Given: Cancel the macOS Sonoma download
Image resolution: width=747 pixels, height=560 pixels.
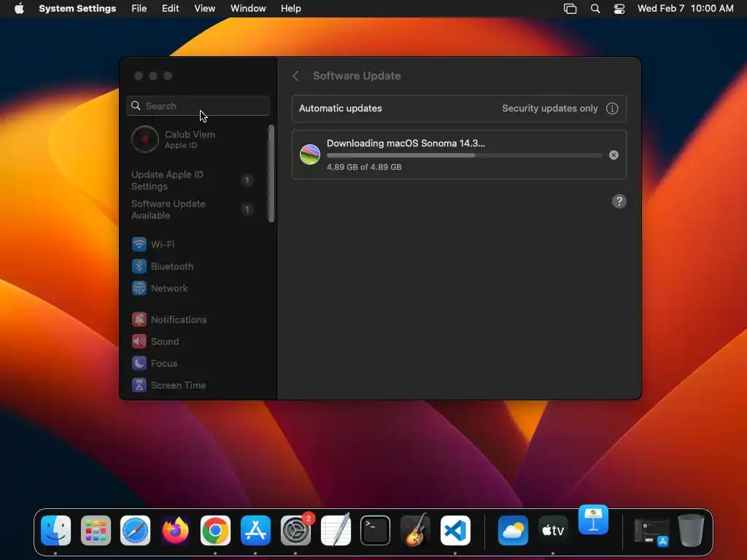Looking at the screenshot, I should (614, 155).
